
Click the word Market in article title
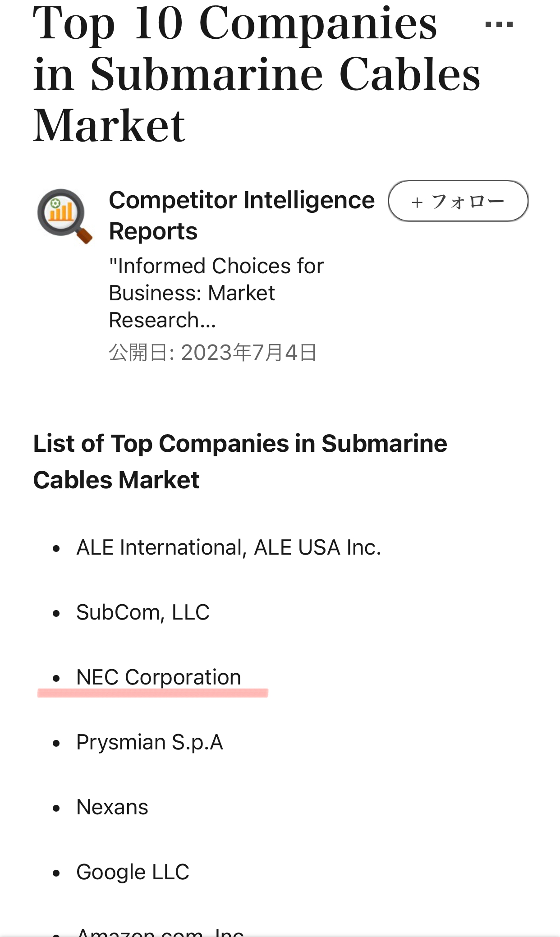tap(109, 126)
